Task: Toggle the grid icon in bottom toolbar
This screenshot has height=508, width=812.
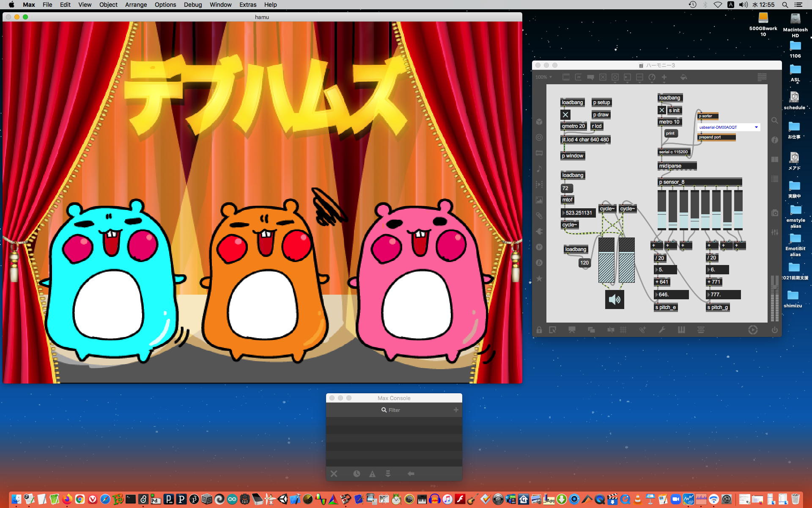Action: (623, 330)
